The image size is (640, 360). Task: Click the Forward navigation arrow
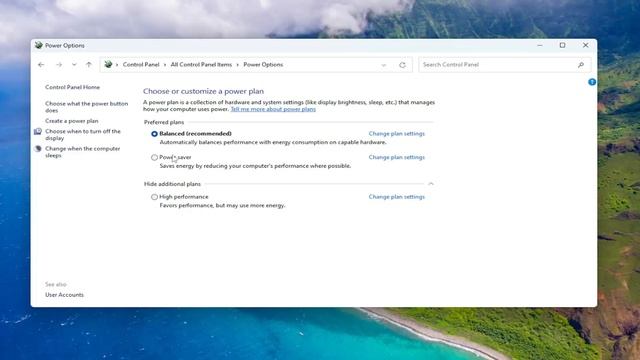59,64
